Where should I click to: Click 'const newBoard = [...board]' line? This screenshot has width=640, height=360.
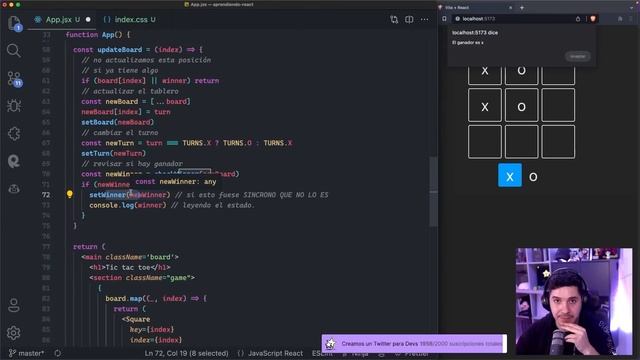136,101
